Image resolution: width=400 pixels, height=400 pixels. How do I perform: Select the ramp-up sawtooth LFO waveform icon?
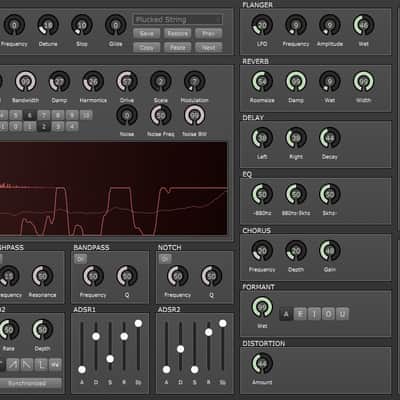pos(13,364)
